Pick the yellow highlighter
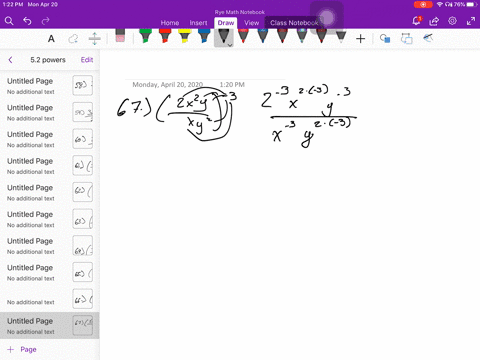 (x=184, y=36)
